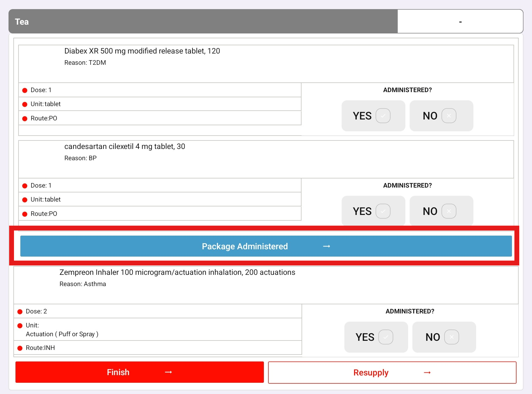Tick the YES checkmark for Zempreon Inhaler
Image resolution: width=532 pixels, height=394 pixels.
pyautogui.click(x=386, y=337)
